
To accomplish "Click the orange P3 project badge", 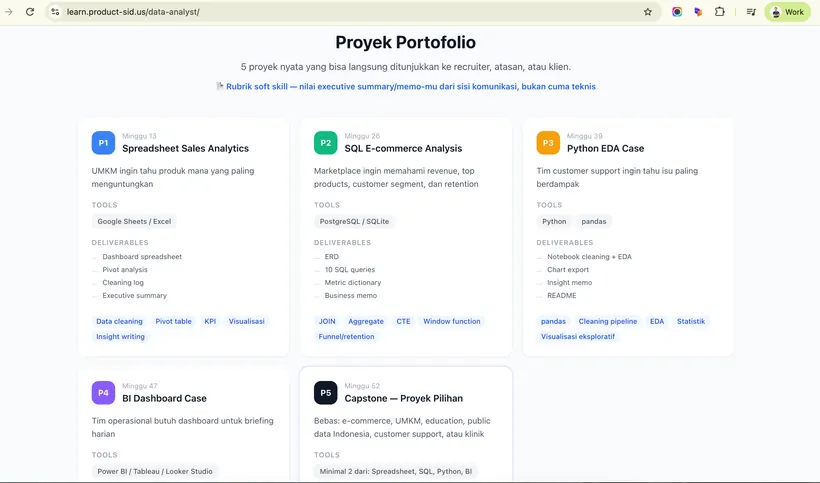I will [548, 143].
